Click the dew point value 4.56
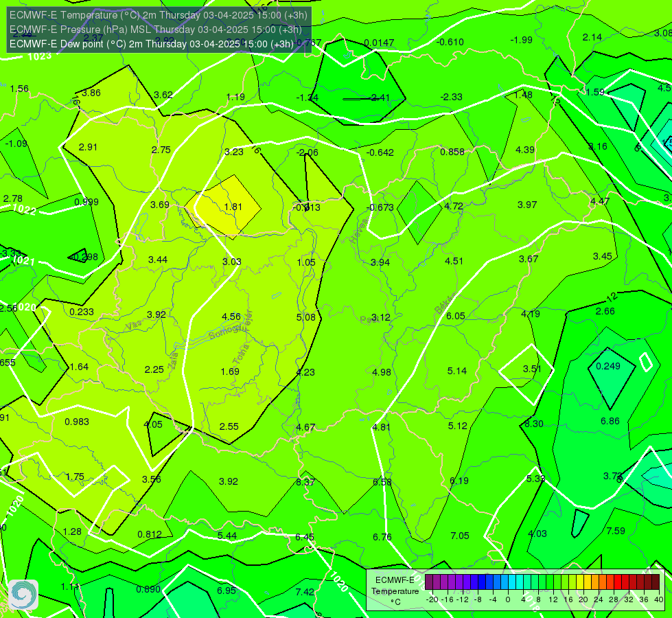The height and width of the screenshot is (618, 672). point(231,317)
